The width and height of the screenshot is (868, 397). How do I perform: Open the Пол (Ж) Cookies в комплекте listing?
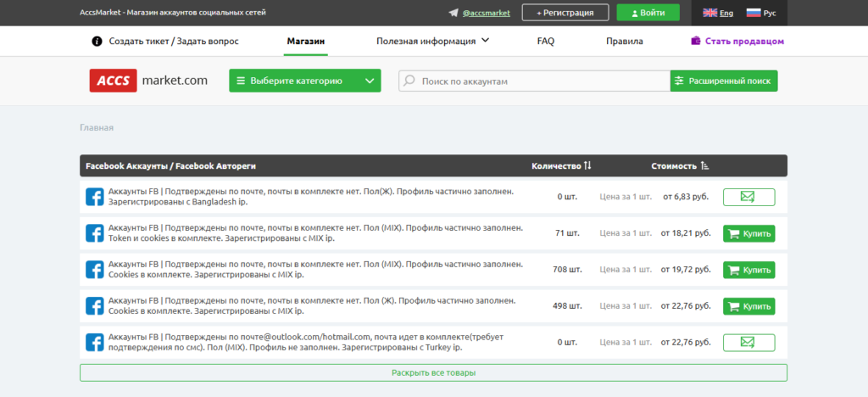(x=312, y=305)
